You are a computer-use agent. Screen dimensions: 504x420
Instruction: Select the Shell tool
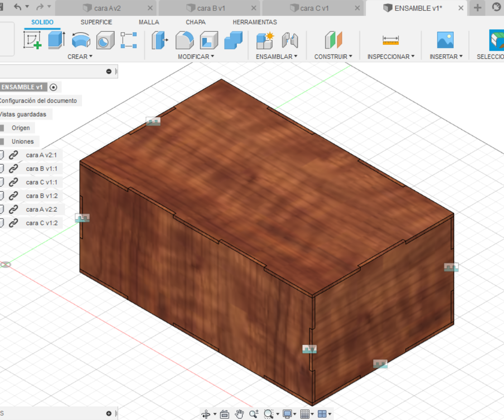pos(209,40)
